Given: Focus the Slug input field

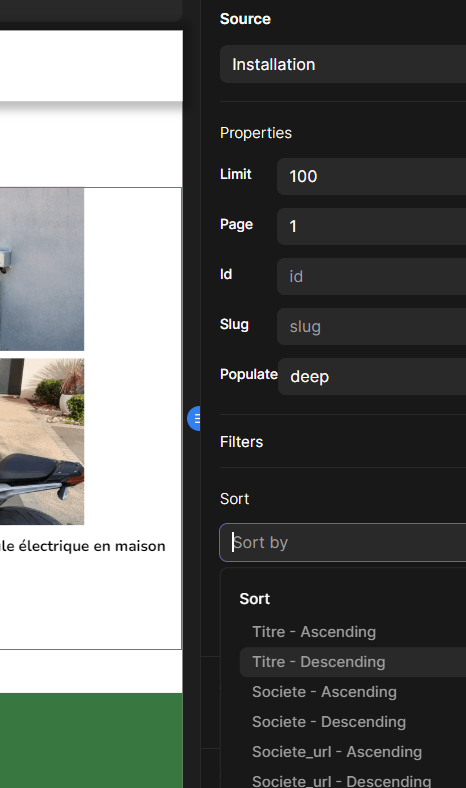Looking at the screenshot, I should coord(371,327).
